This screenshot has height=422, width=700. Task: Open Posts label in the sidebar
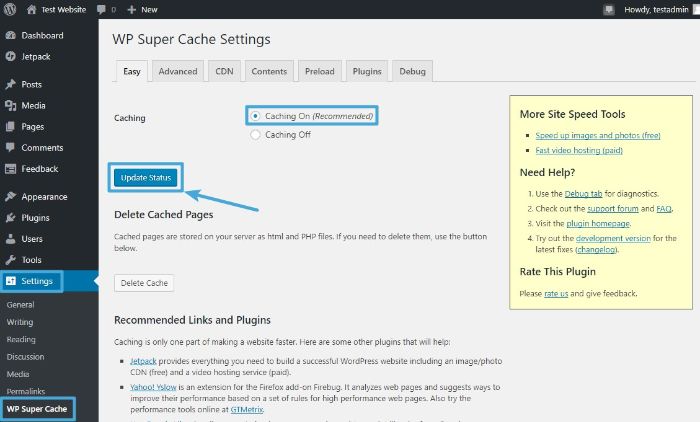(31, 84)
